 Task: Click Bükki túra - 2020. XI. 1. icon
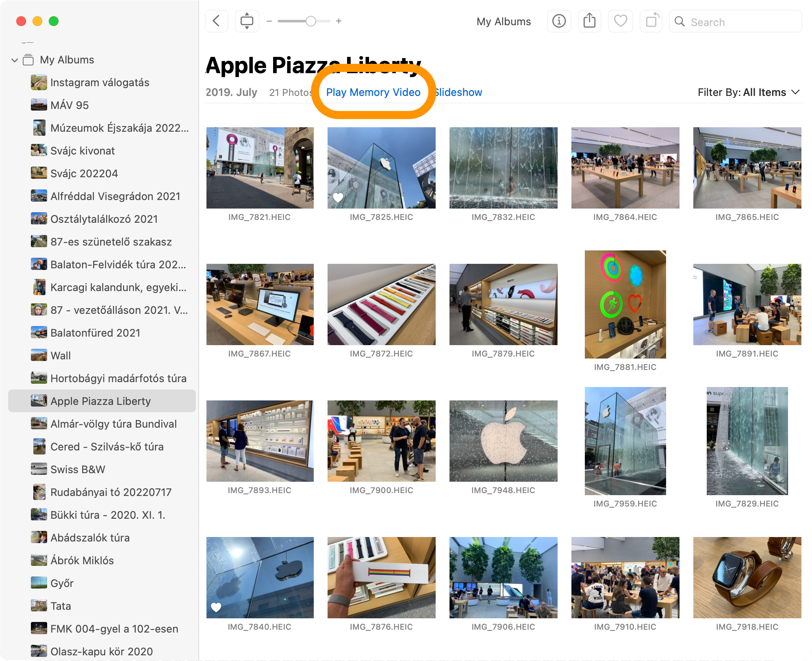(x=39, y=515)
